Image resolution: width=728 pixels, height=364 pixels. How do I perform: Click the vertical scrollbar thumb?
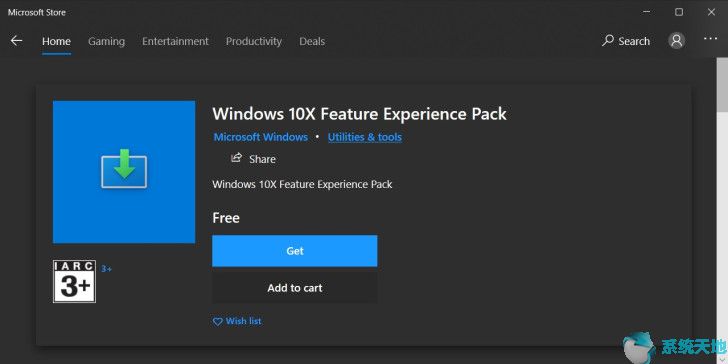pos(722,85)
